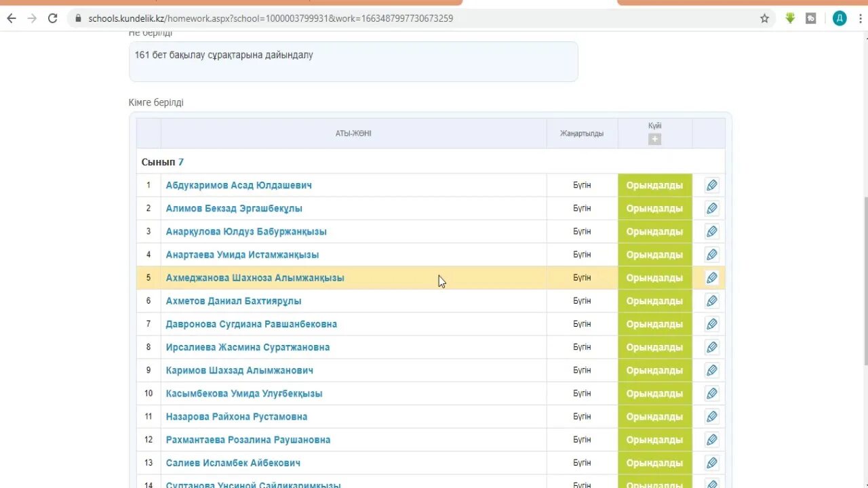Click Орындалды status for Каримов Шахзад
868x488 pixels.
pyautogui.click(x=654, y=370)
